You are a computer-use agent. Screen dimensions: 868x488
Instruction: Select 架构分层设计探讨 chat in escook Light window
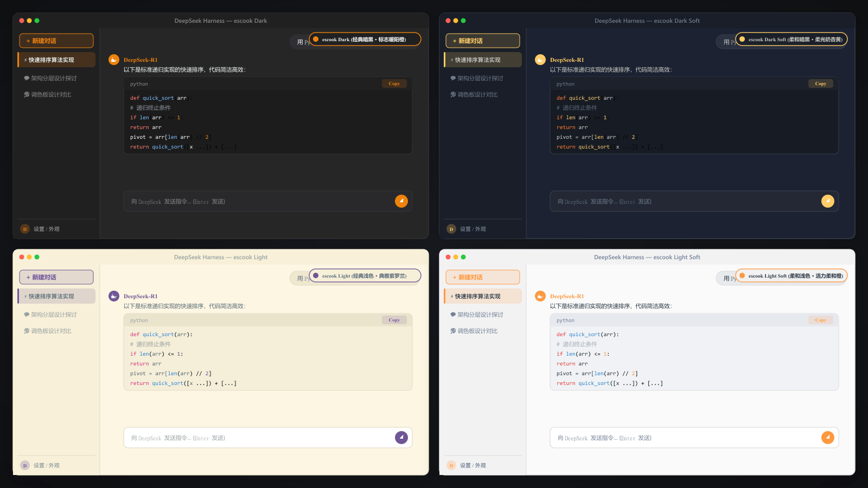56,314
